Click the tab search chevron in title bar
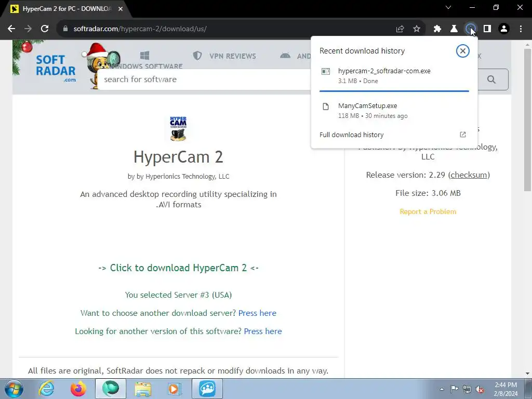The height and width of the screenshot is (399, 532). 448,7
